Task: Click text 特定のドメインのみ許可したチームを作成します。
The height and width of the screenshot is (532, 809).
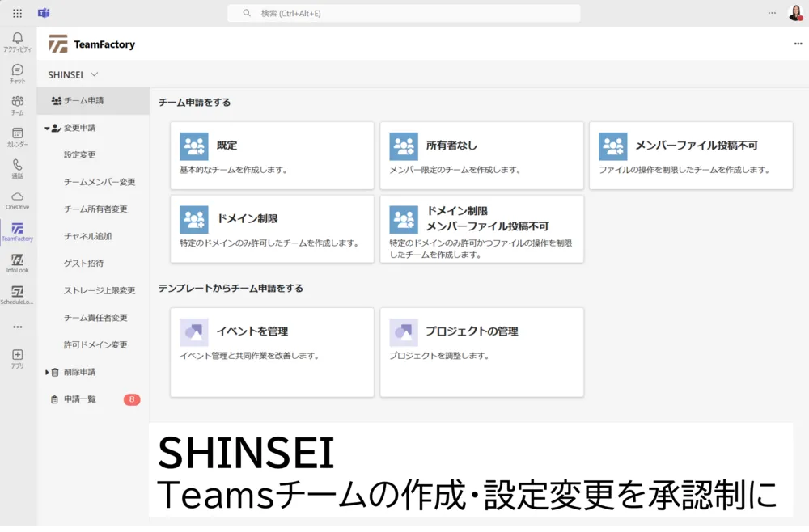Action: pos(270,243)
